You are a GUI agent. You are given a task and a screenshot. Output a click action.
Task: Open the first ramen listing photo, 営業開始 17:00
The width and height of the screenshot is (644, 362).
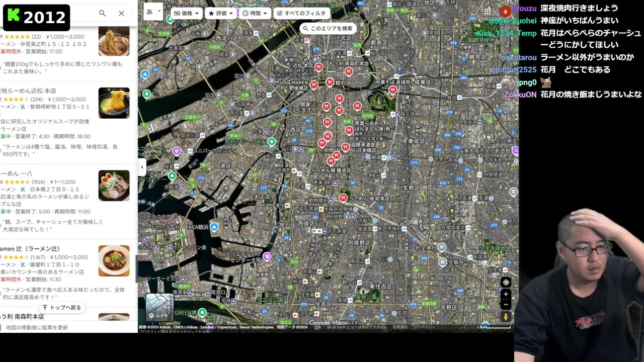114,41
